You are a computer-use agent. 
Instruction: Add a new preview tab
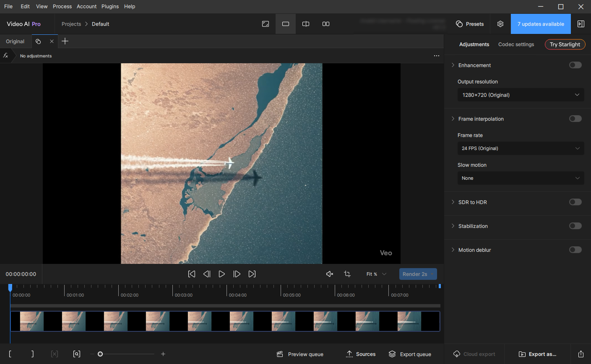65,41
